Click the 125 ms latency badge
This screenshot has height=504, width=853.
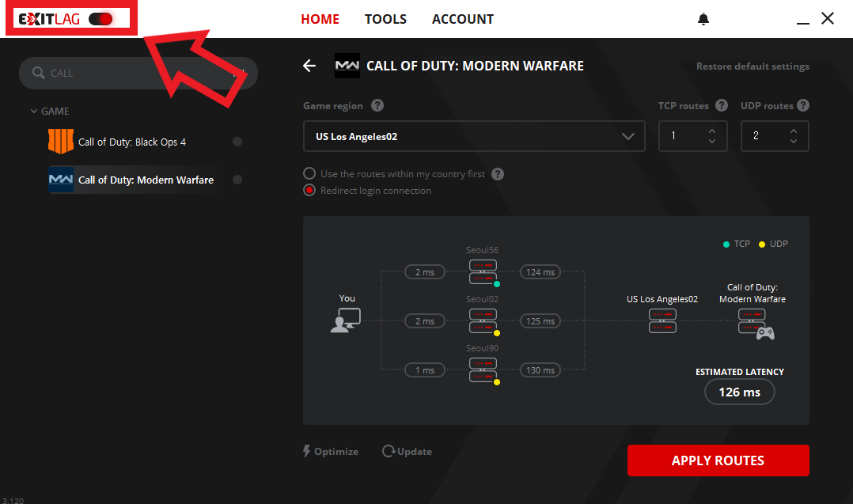coord(540,320)
